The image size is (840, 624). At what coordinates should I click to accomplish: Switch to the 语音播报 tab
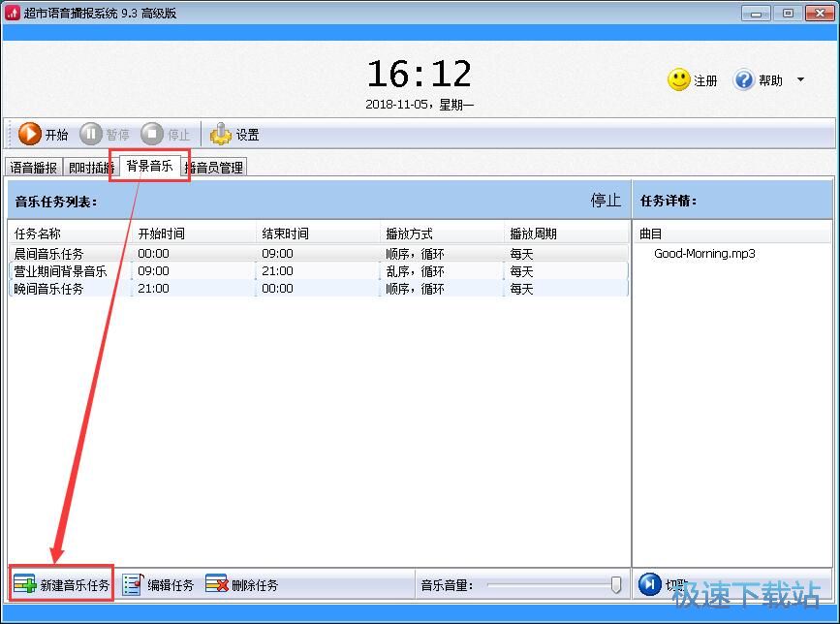click(34, 167)
